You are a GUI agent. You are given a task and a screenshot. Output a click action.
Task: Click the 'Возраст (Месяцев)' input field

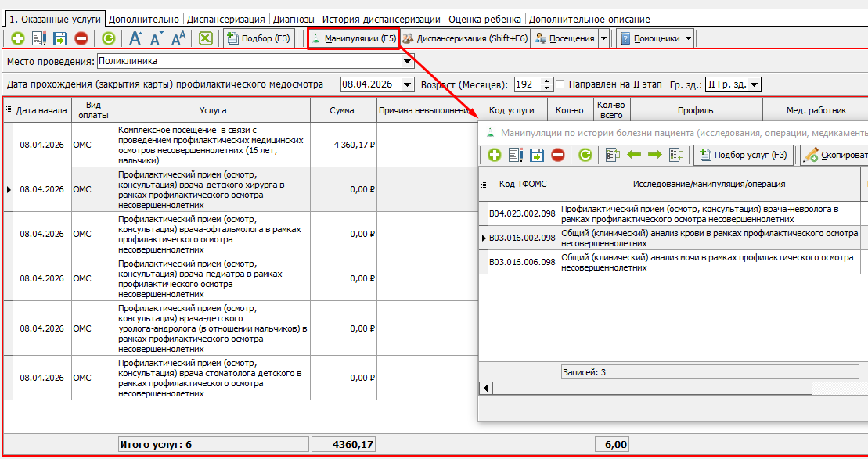[x=531, y=84]
